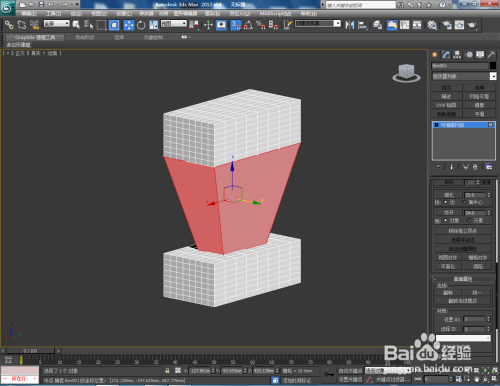This screenshot has width=500, height=386.
Task: Click the UVW Map modifier button
Action: (446, 105)
